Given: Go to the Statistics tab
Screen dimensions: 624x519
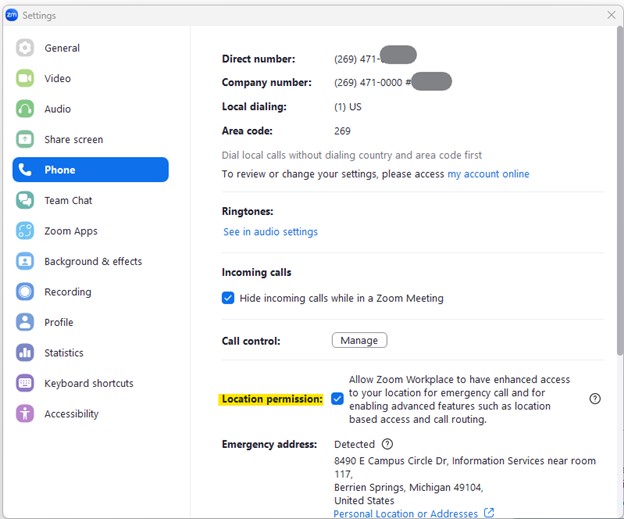Looking at the screenshot, I should (64, 353).
